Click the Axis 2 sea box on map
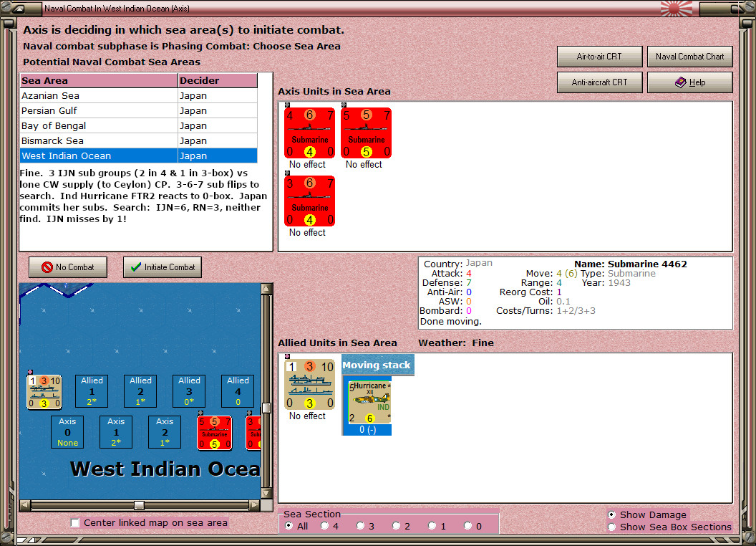Viewport: 756px width, 546px height. [x=165, y=432]
